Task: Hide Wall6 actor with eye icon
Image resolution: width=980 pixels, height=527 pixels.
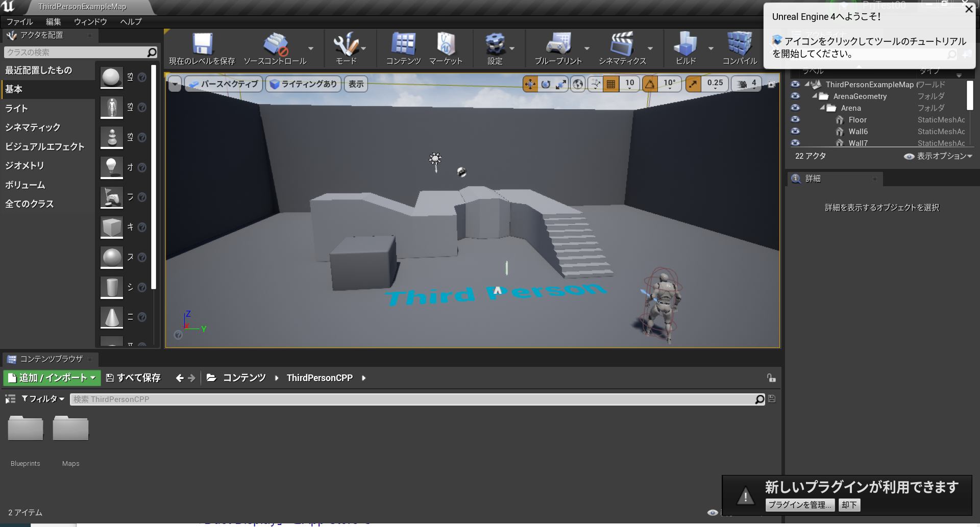Action: (795, 131)
